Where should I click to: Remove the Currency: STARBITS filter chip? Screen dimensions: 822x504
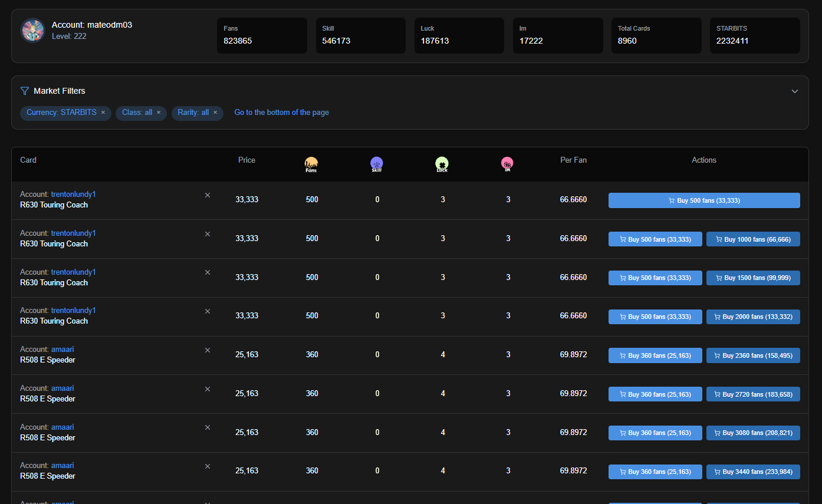[103, 113]
